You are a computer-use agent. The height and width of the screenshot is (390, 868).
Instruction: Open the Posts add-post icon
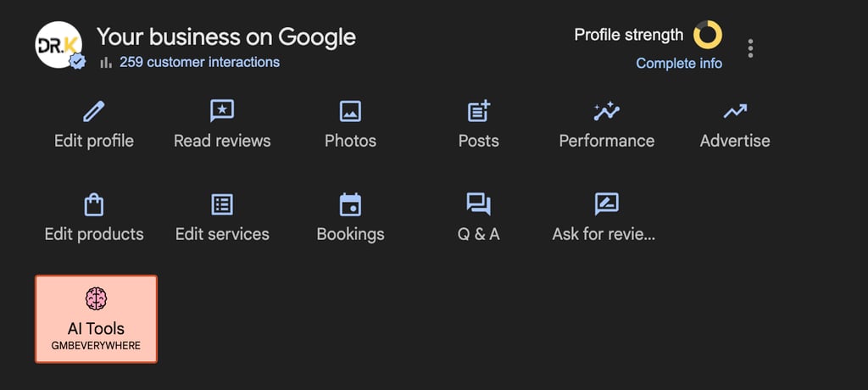(x=479, y=111)
